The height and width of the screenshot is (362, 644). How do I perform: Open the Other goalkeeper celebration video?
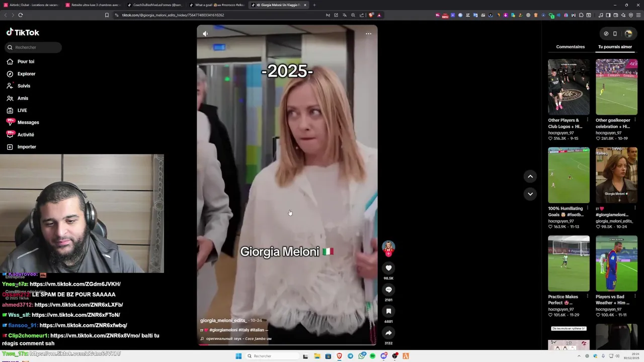point(616,87)
